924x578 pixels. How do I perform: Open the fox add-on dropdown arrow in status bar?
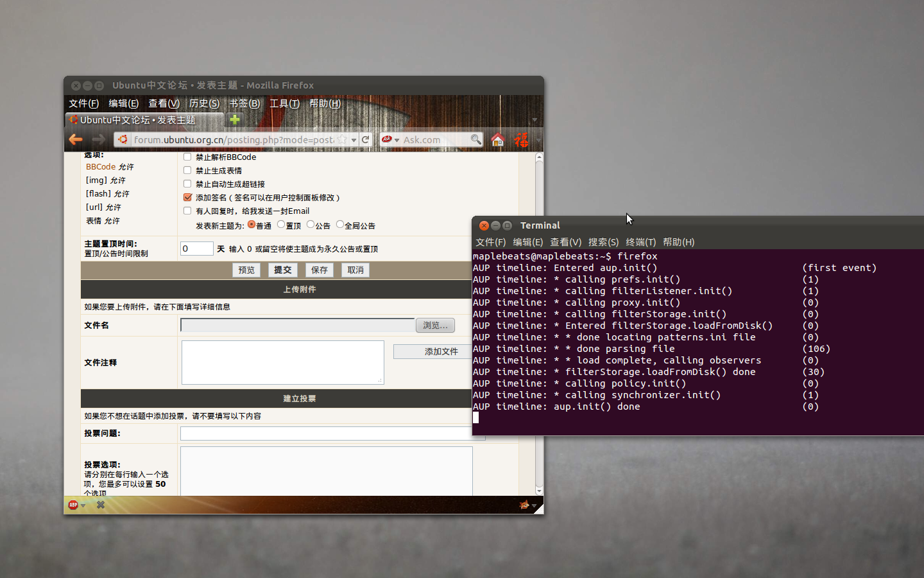click(x=534, y=505)
